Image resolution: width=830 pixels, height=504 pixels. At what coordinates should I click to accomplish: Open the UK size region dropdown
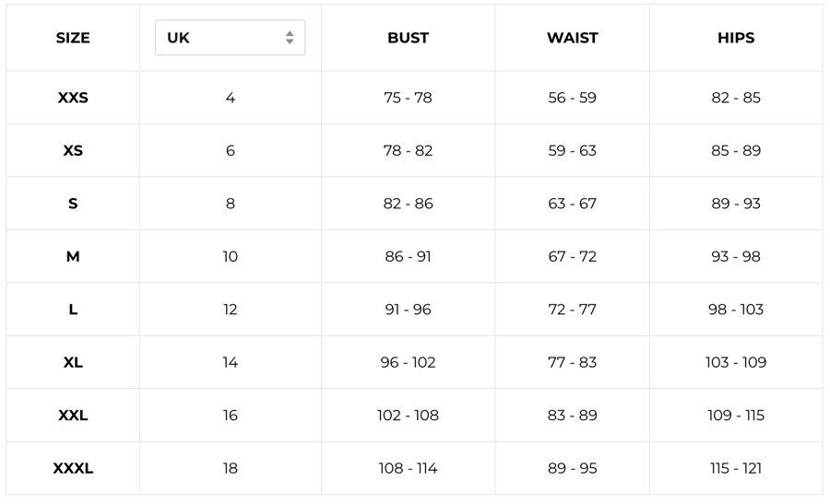tap(230, 38)
